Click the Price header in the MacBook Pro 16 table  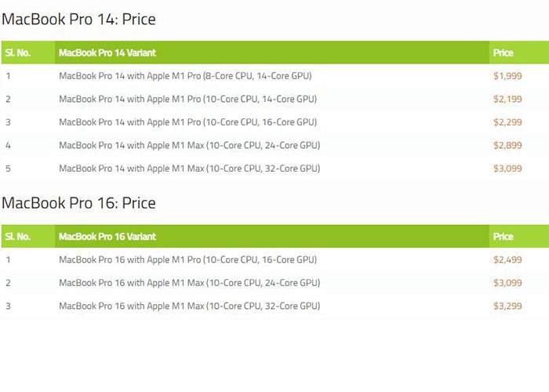pyautogui.click(x=503, y=237)
